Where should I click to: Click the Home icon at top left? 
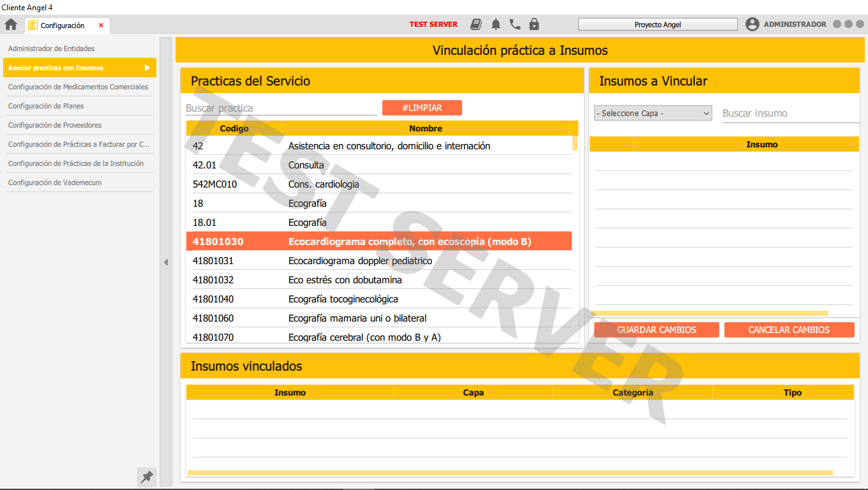tap(10, 24)
